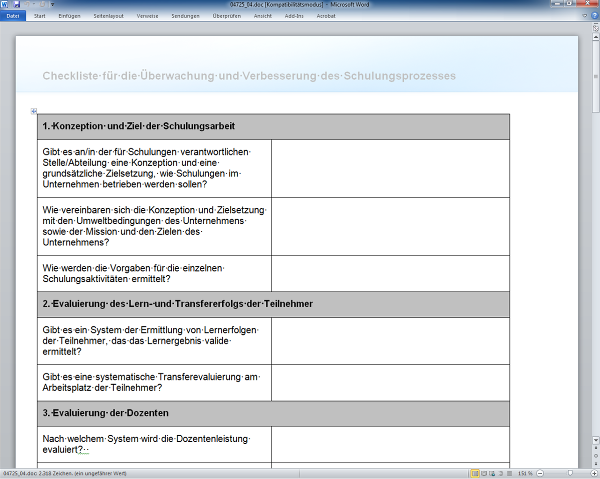
Task: Open zoom dialog via 151 % label
Action: (x=525, y=473)
